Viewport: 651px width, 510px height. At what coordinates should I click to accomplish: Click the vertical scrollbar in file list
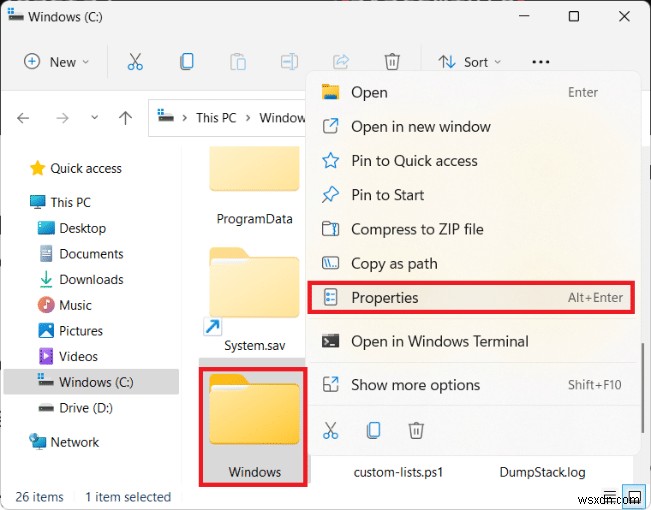[x=643, y=388]
